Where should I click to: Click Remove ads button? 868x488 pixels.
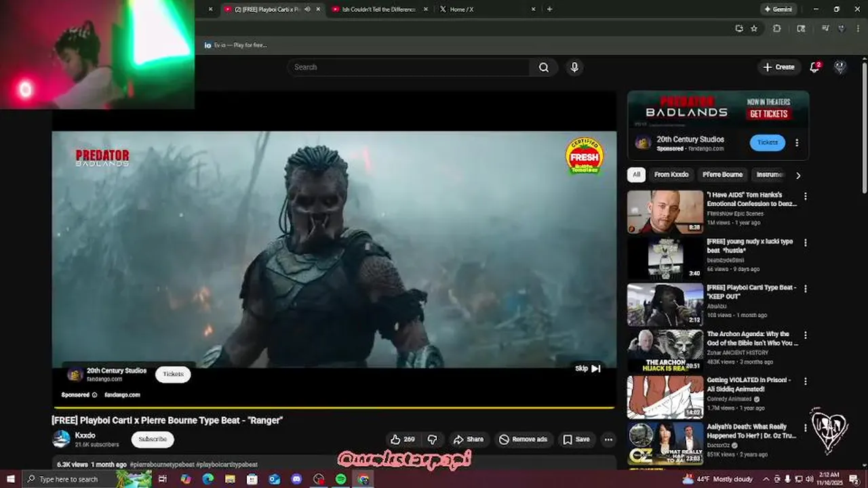[x=524, y=439]
